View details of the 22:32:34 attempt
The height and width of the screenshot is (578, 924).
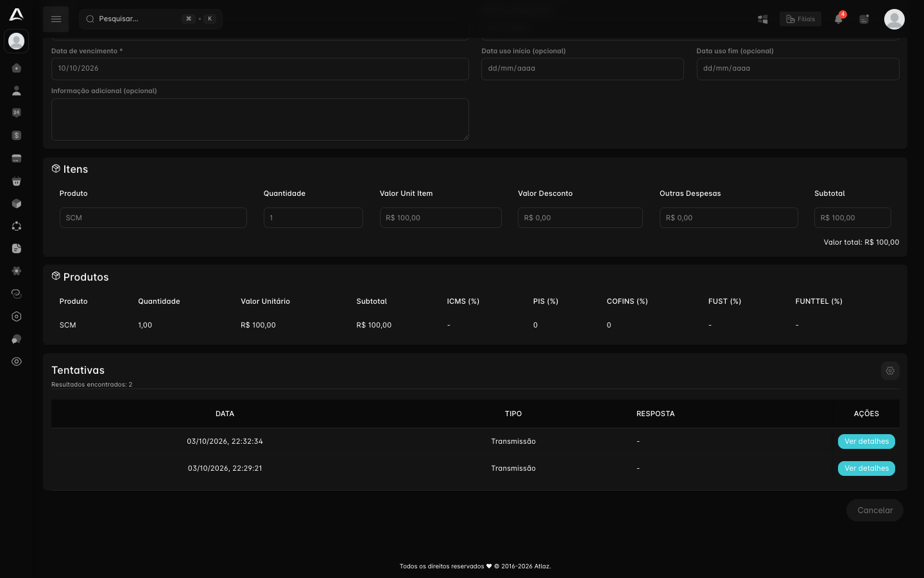pos(866,441)
